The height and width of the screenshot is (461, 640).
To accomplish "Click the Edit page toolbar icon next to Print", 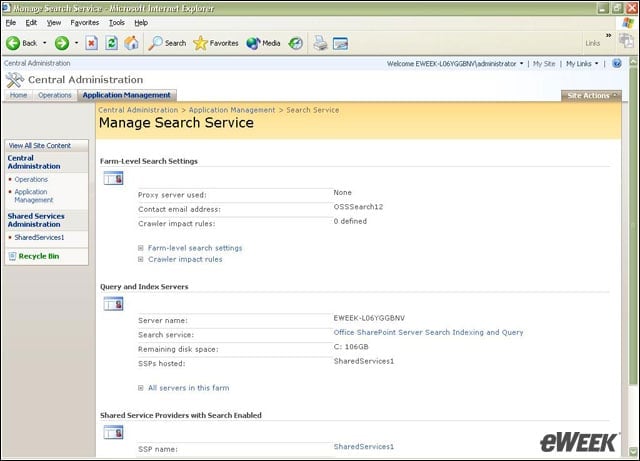I will (x=340, y=43).
